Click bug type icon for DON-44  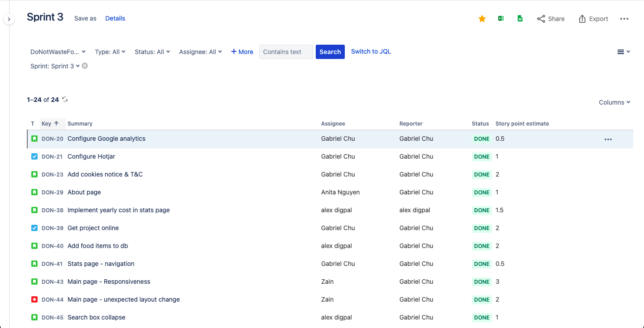(x=34, y=299)
